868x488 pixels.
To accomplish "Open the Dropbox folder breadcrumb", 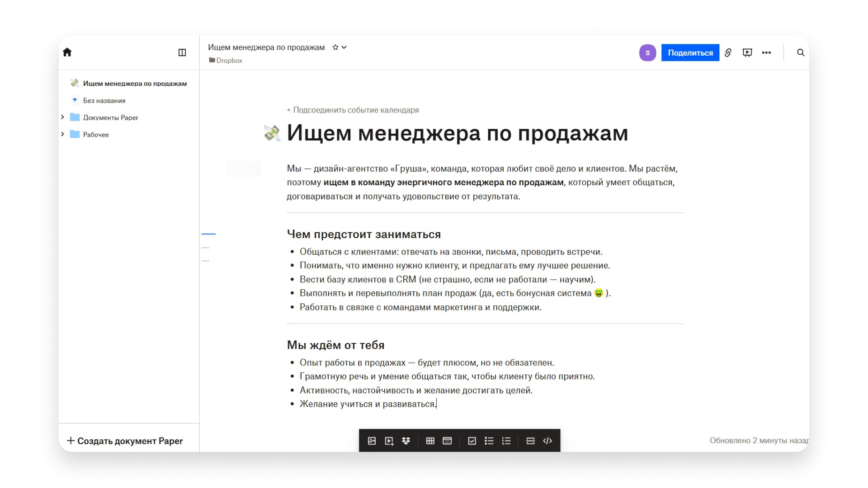I will [x=226, y=61].
